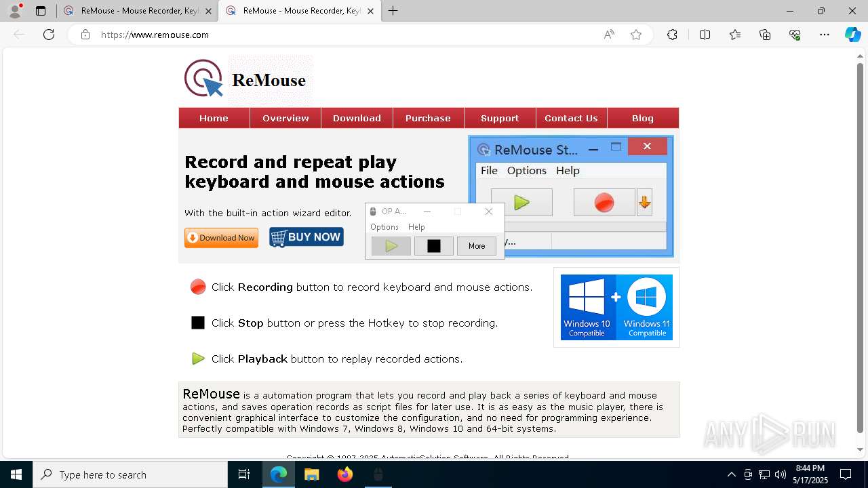Open the Contact Us navigation tab

(x=571, y=118)
